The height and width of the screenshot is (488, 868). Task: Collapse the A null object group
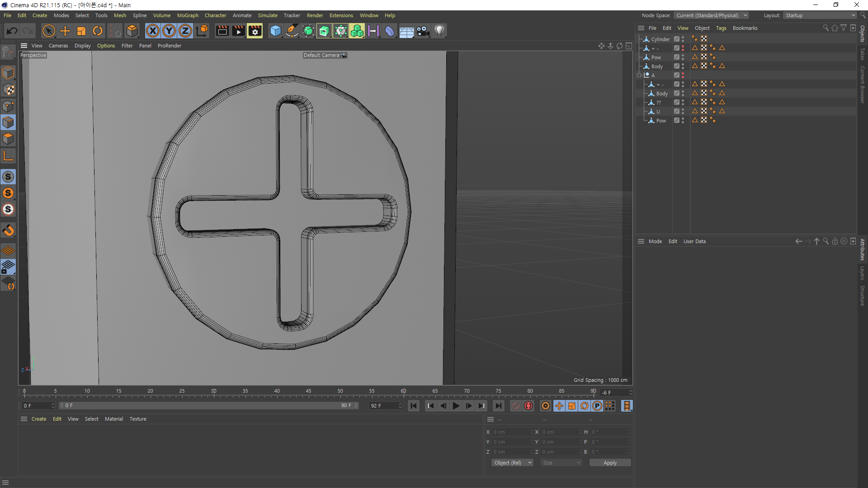coord(639,75)
